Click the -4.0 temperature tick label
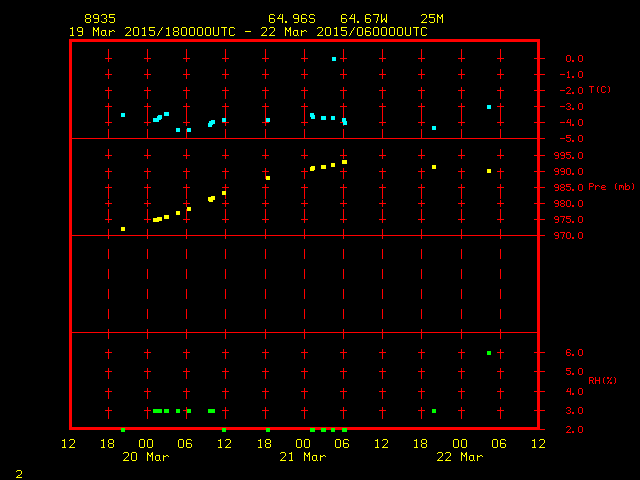 coord(571,123)
